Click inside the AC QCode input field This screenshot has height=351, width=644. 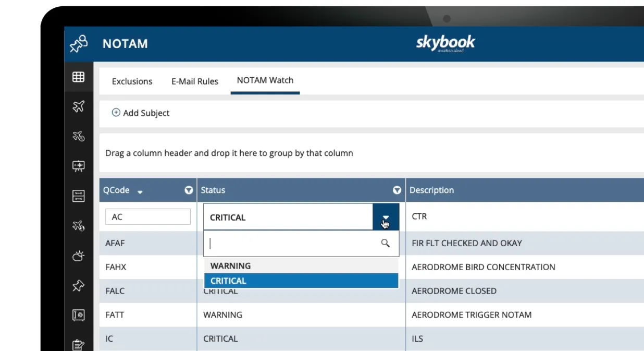coord(147,216)
